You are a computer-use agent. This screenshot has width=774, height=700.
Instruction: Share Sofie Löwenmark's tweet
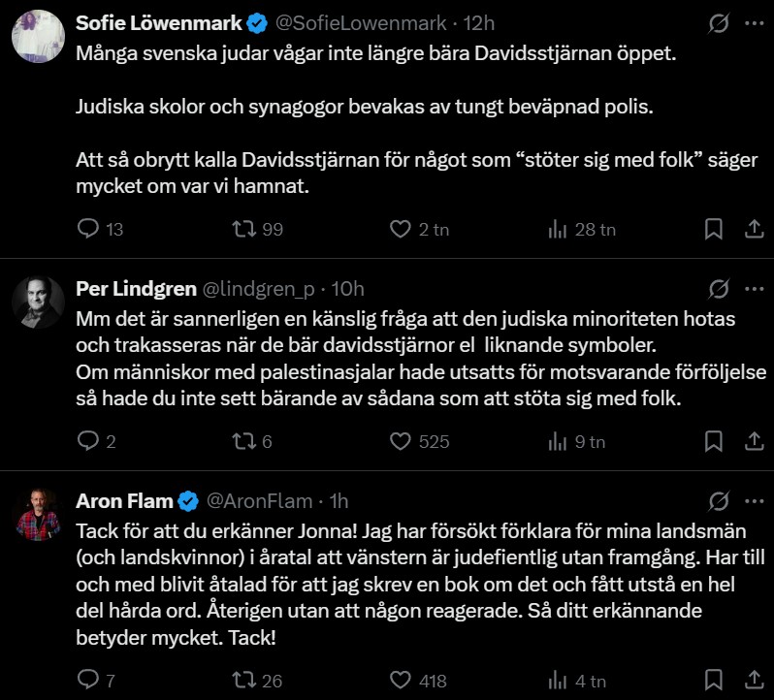(754, 229)
